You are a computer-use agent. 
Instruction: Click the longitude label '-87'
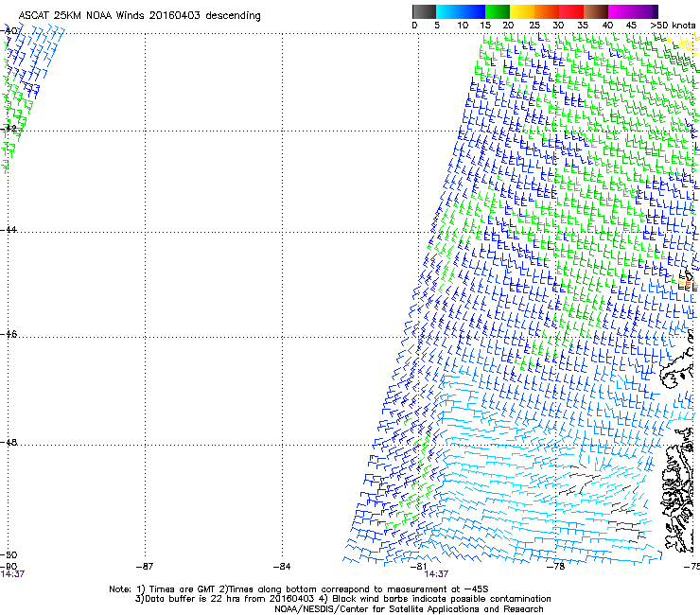pos(145,567)
